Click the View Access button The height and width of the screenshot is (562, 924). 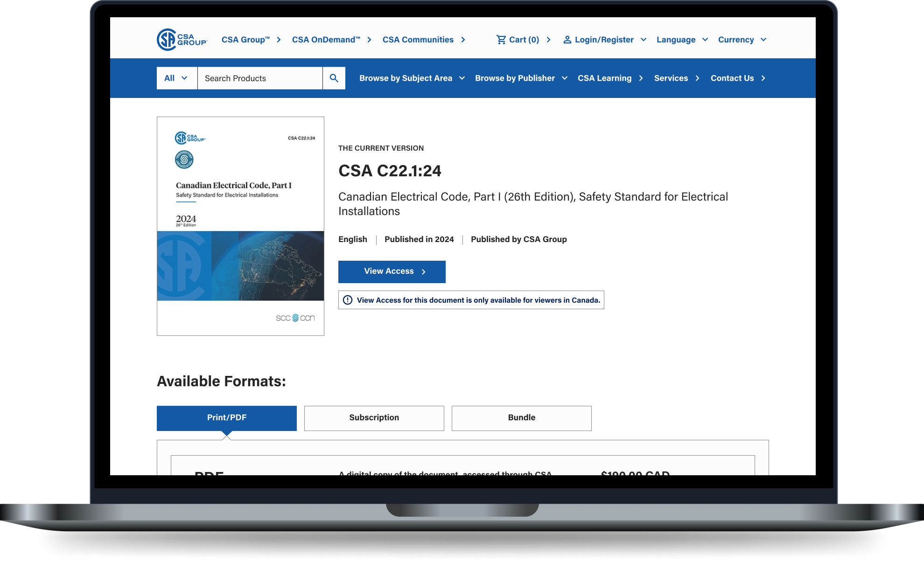tap(392, 271)
